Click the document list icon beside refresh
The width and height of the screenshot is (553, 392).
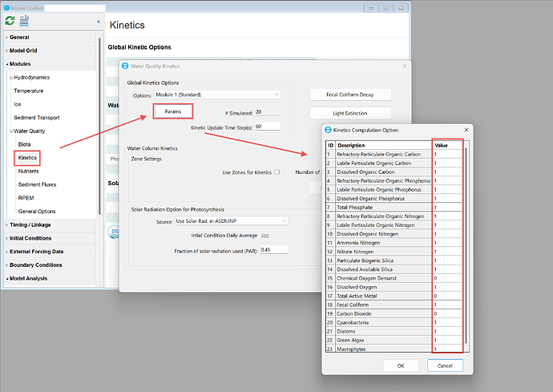click(x=24, y=21)
